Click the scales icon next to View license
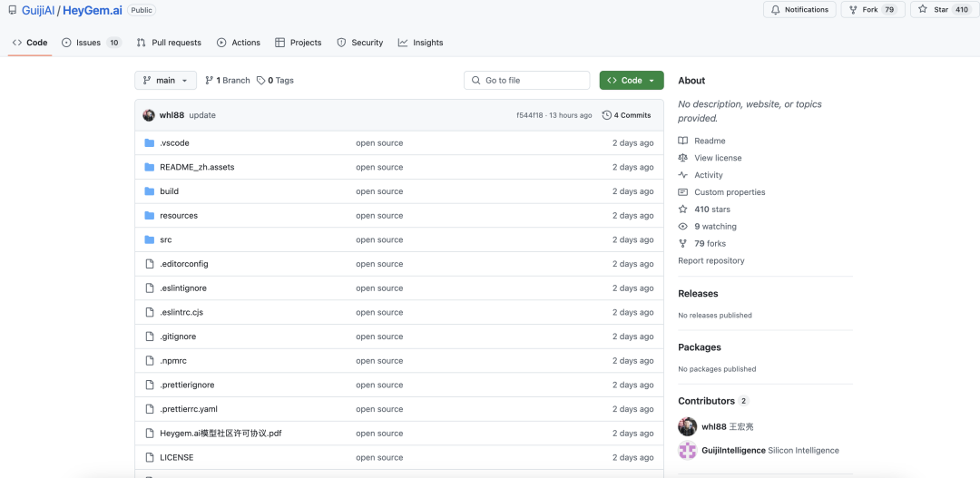Image resolution: width=980 pixels, height=478 pixels. click(683, 158)
